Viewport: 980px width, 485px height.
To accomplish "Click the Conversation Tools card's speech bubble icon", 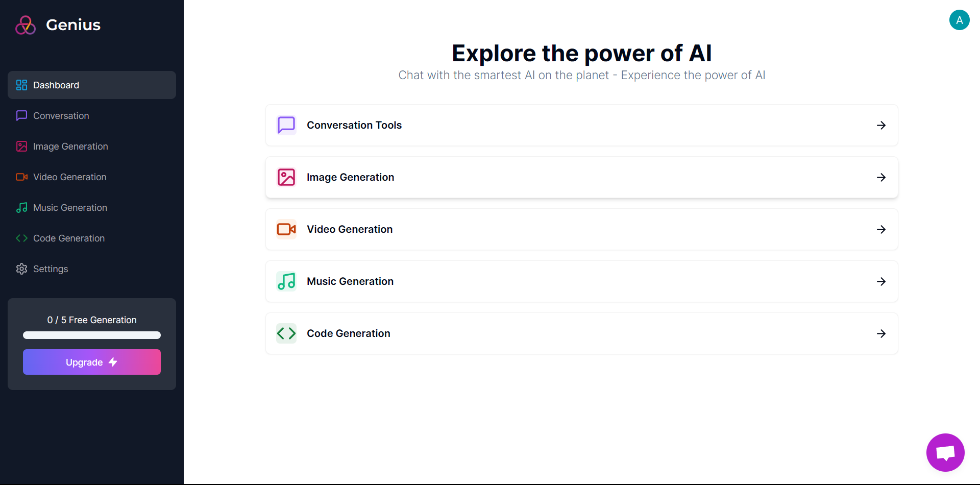I will click(x=286, y=125).
